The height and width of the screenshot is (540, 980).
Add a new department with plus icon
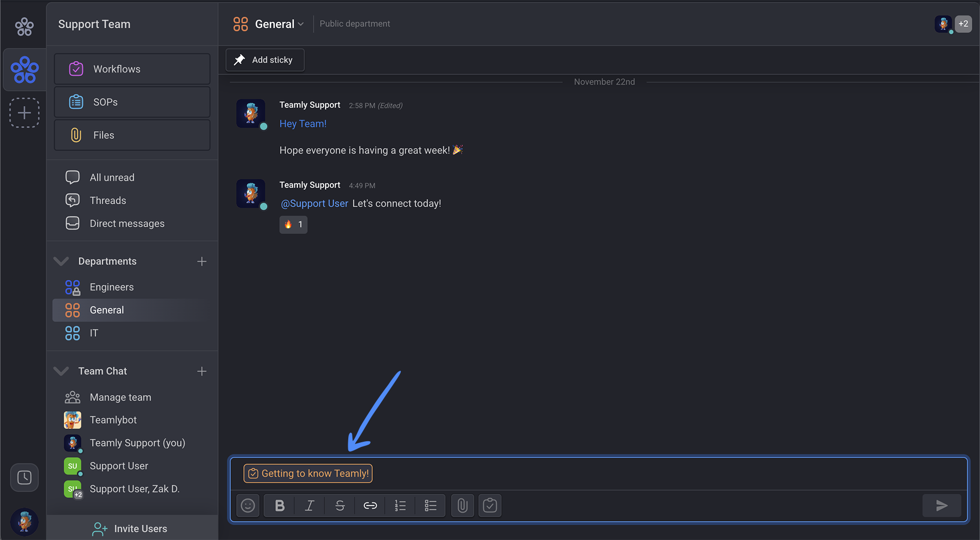coord(202,261)
